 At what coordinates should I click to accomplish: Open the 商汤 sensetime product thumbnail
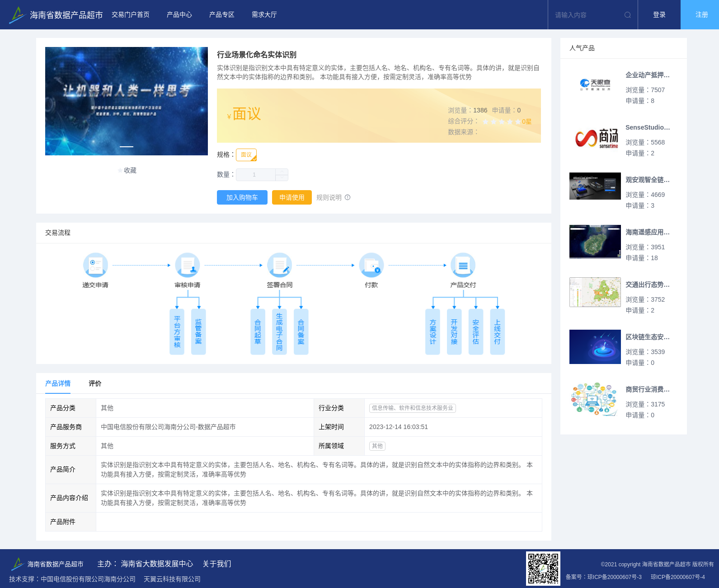pos(595,137)
